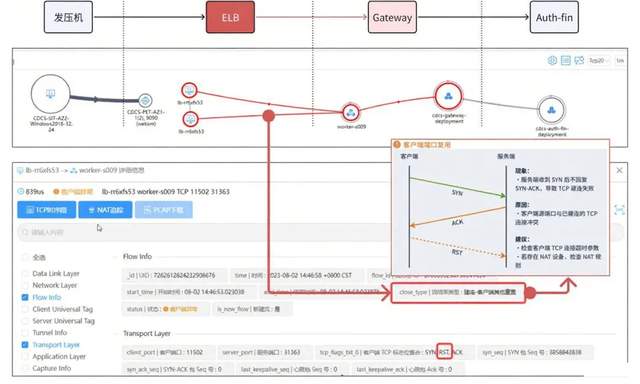Click the last_keepalive_ack field
This screenshot has height=384, width=640.
click(x=408, y=369)
